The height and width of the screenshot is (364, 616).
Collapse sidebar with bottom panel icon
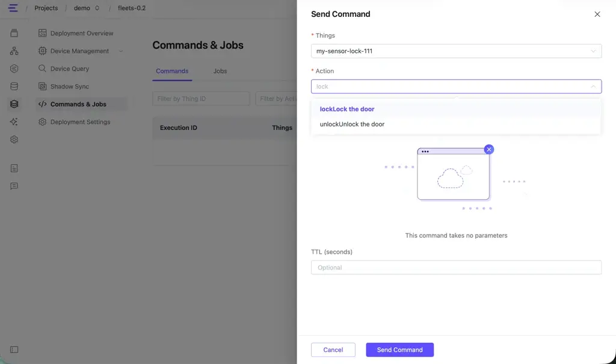[14, 350]
